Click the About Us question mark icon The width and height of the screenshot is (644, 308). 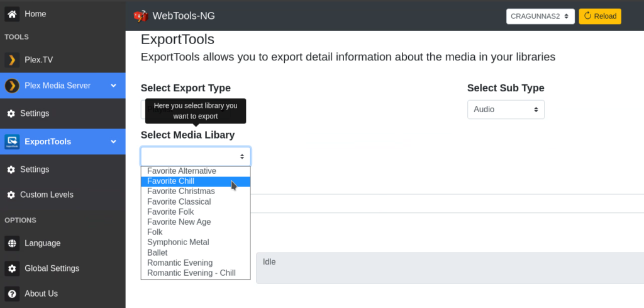[12, 294]
